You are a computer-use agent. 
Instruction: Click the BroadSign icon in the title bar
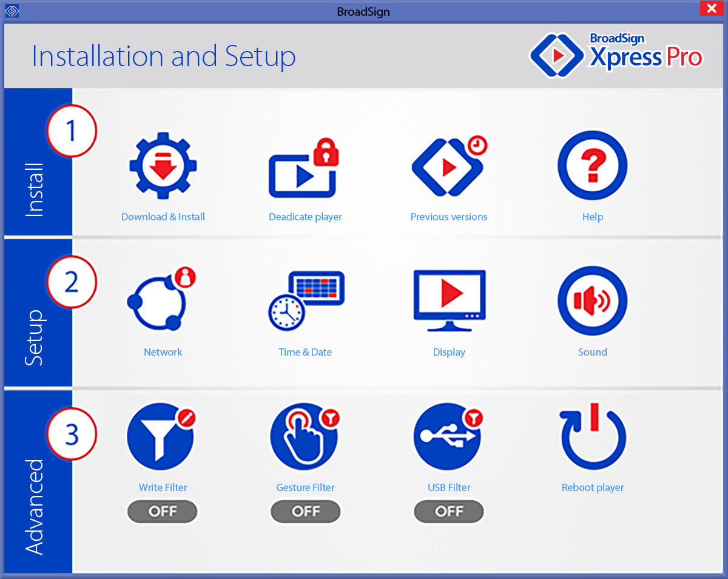tap(12, 11)
